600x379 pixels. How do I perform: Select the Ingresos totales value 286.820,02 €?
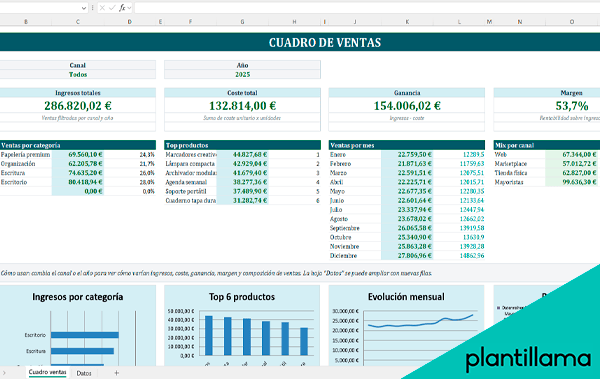(x=78, y=106)
